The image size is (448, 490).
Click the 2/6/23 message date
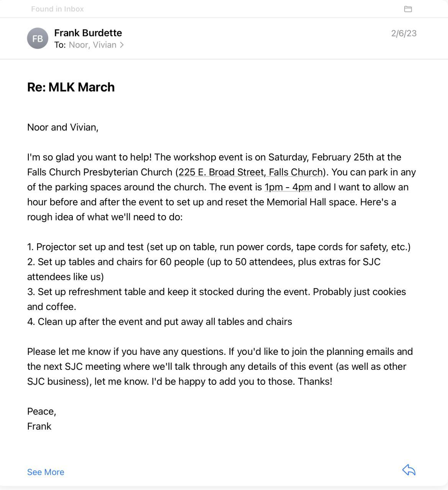[404, 33]
